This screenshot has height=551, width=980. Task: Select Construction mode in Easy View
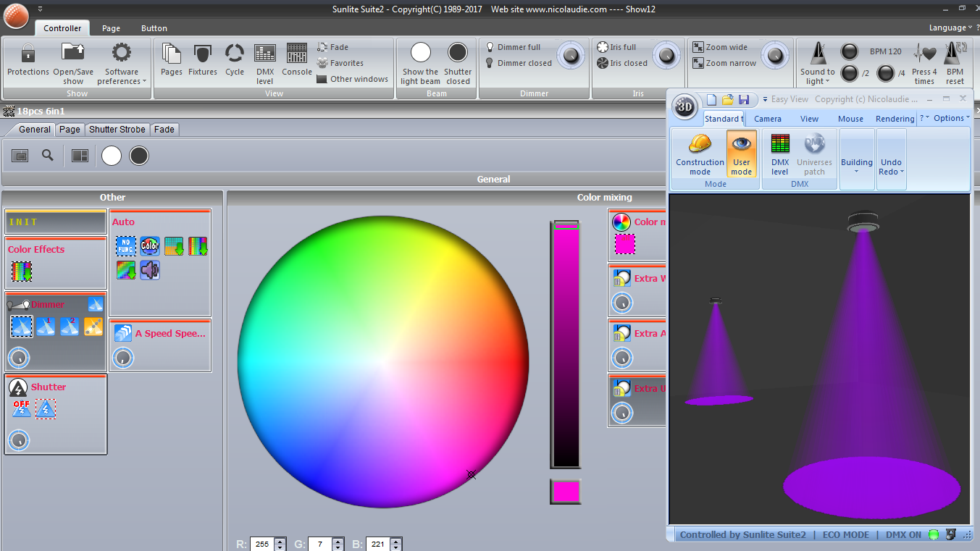[x=700, y=145]
